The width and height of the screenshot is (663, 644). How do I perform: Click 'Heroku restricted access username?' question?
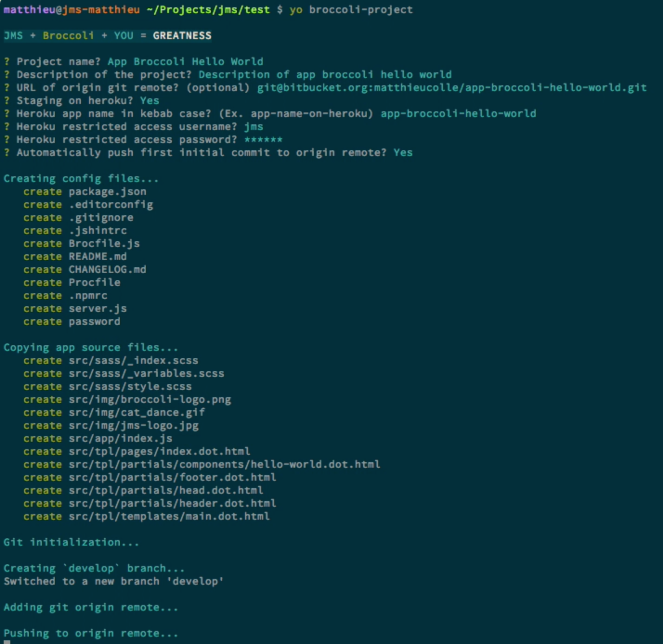[x=127, y=127]
